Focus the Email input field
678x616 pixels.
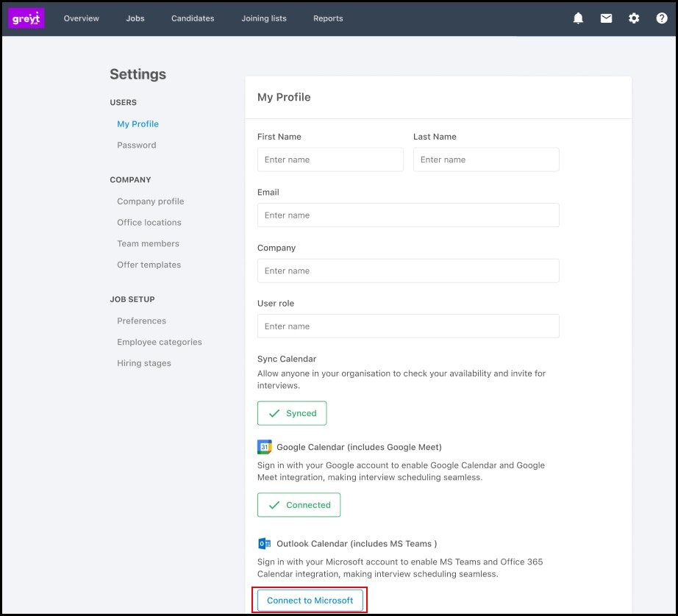(408, 215)
